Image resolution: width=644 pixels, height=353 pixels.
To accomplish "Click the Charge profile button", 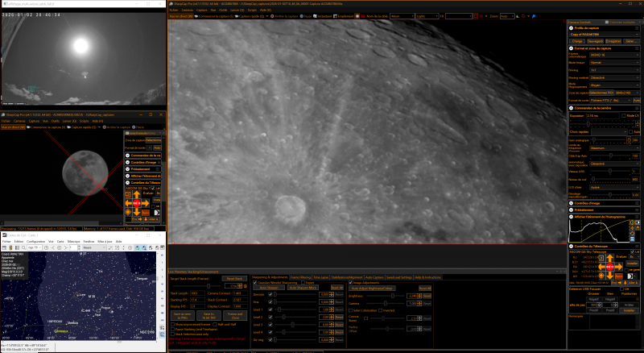I will pyautogui.click(x=577, y=41).
